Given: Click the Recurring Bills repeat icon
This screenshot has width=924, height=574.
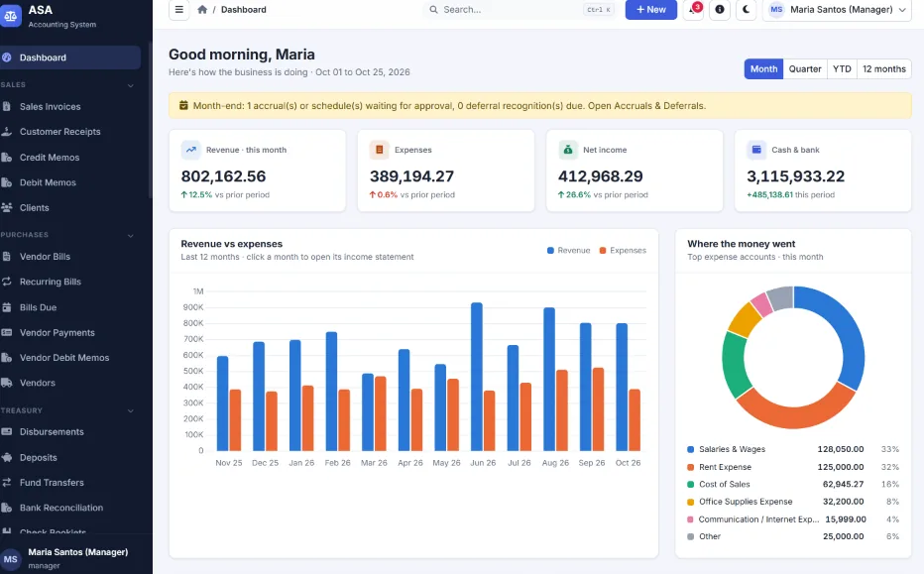Looking at the screenshot, I should 7,282.
